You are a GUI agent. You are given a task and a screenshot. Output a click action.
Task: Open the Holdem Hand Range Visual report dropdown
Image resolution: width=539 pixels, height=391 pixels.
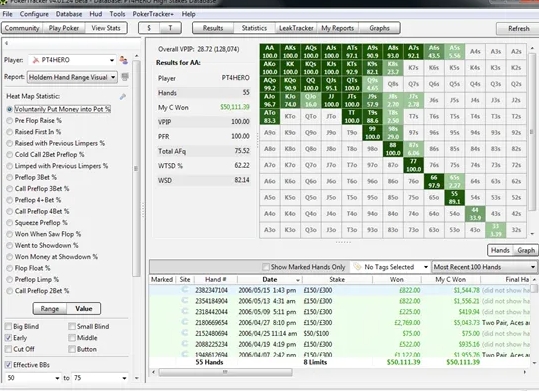72,77
